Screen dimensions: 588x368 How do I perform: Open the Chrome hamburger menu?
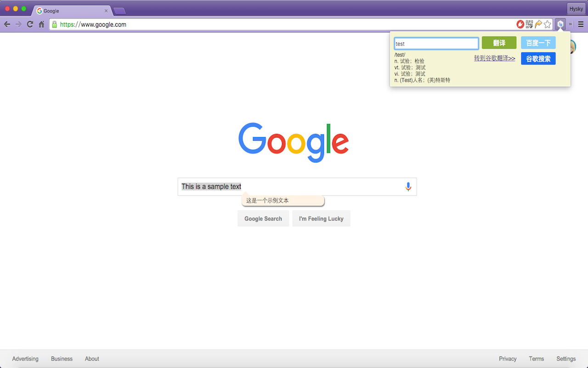[x=581, y=24]
